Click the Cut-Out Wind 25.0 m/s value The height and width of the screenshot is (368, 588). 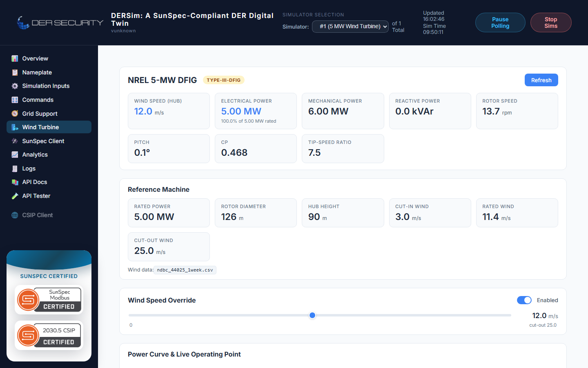150,251
